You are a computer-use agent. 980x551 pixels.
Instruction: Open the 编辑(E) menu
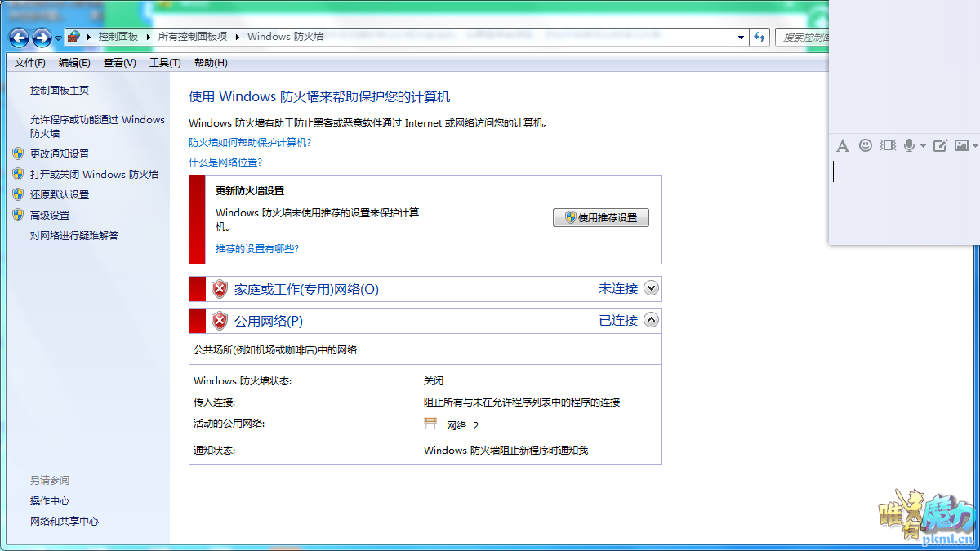pos(74,63)
